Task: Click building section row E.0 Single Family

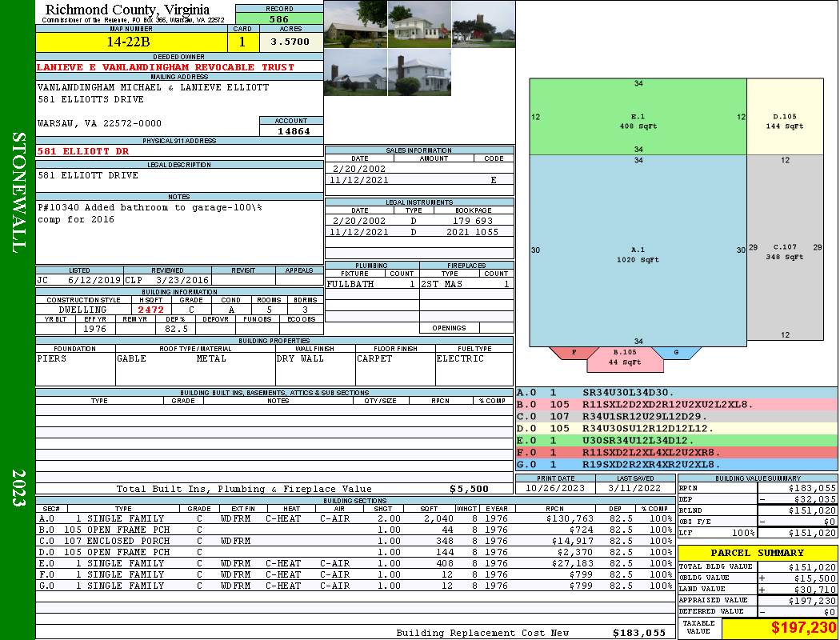Action: pyautogui.click(x=356, y=563)
